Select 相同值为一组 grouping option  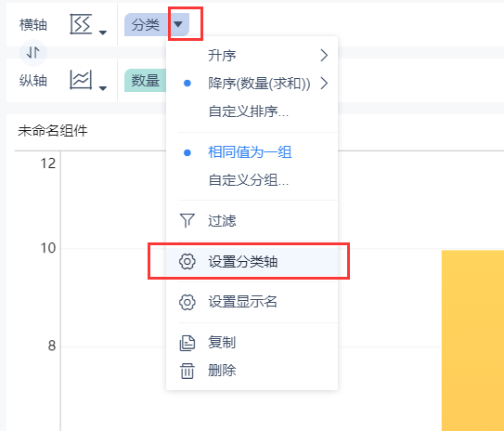pos(252,152)
